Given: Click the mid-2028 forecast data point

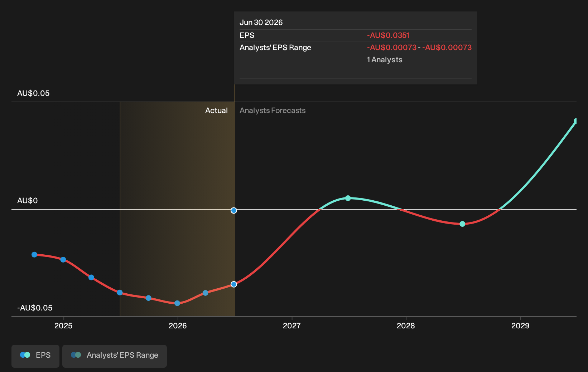Looking at the screenshot, I should (462, 224).
